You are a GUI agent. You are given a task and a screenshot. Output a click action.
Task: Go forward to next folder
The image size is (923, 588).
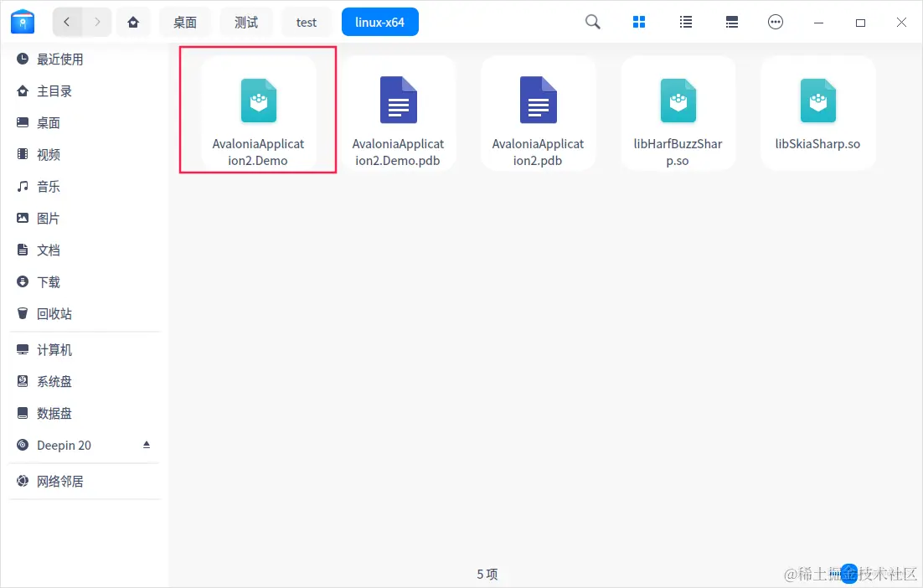click(x=97, y=23)
